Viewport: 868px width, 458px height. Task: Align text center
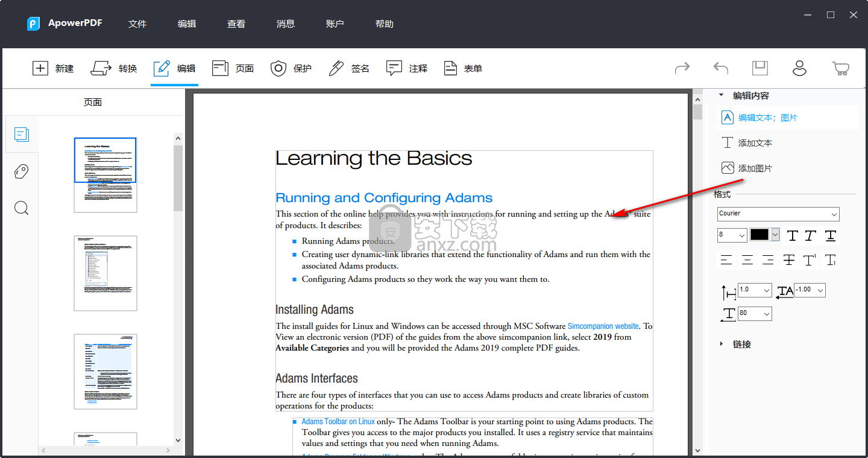(x=747, y=260)
